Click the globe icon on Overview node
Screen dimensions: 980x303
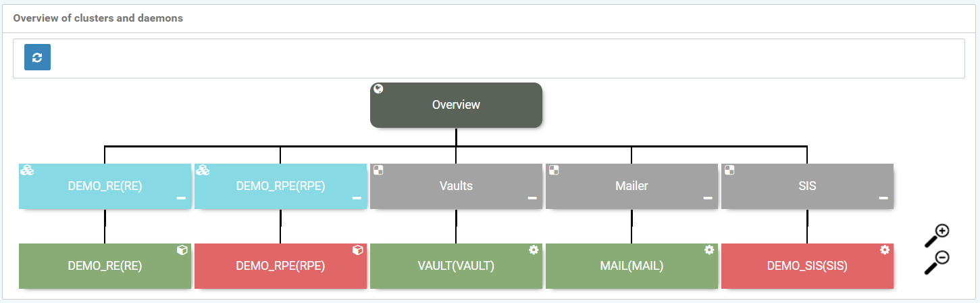pos(379,89)
